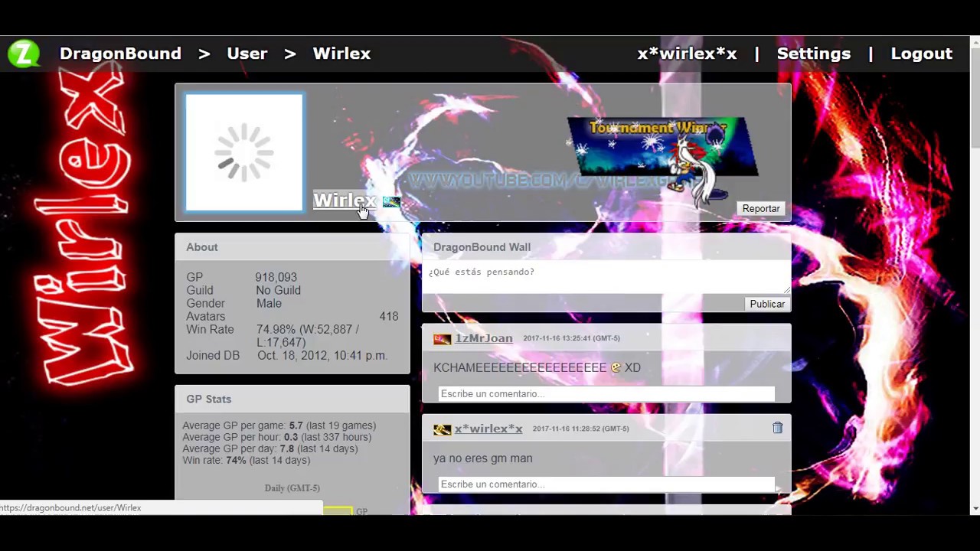Click the 1zMrJoan post timestamp

571,338
